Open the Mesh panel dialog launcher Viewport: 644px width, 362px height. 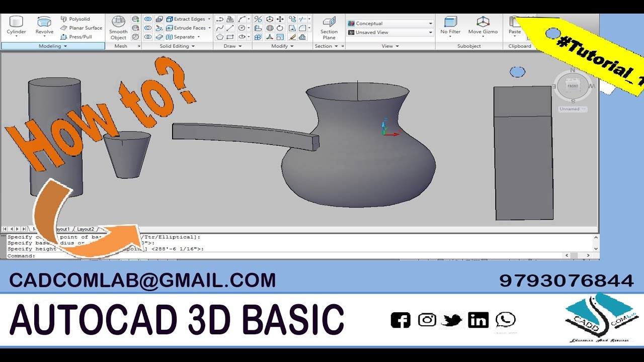138,46
